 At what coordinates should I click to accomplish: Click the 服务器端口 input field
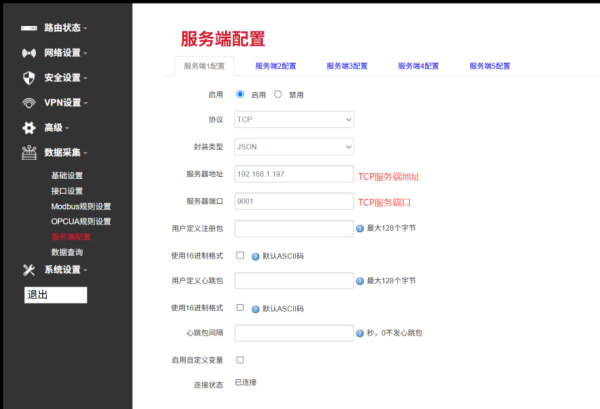[x=294, y=201]
